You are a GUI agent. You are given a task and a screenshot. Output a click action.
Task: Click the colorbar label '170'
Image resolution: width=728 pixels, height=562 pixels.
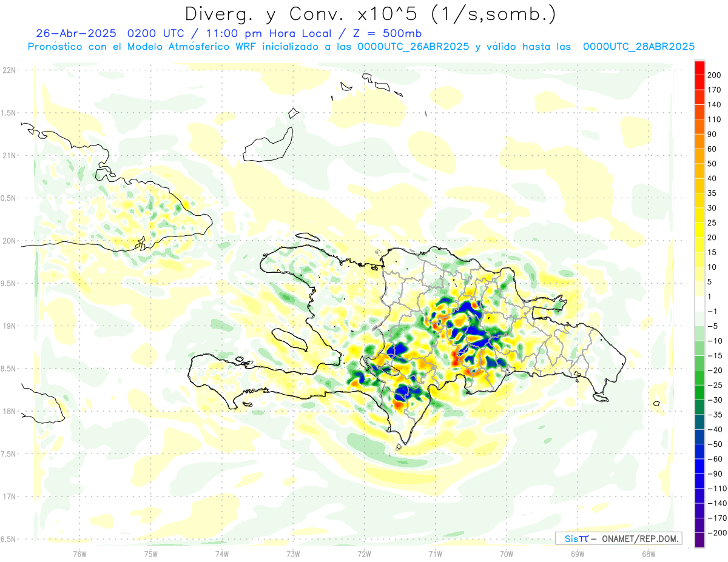715,90
